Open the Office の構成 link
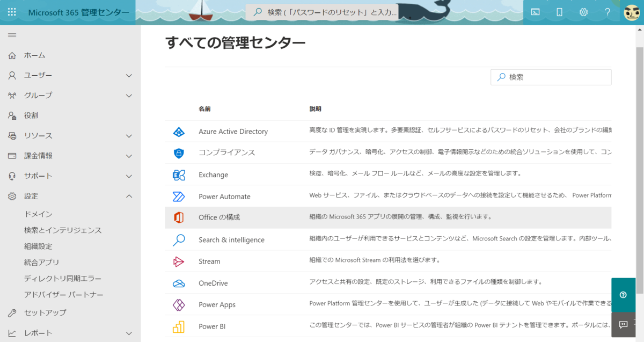Image resolution: width=644 pixels, height=342 pixels. tap(219, 217)
